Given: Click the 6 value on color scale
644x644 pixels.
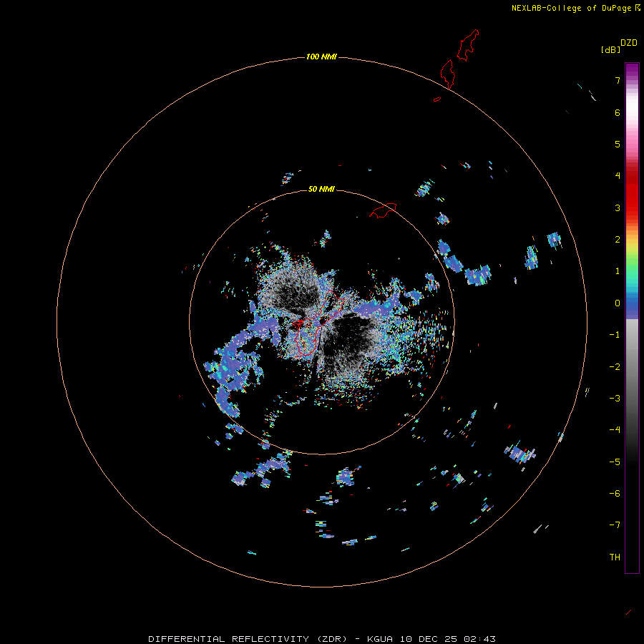Looking at the screenshot, I should 618,112.
